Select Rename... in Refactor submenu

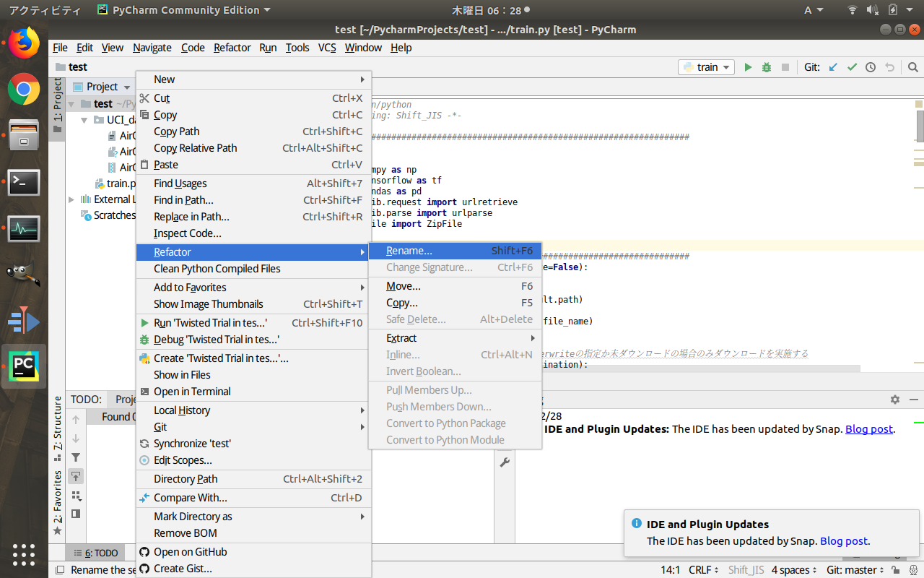pyautogui.click(x=455, y=251)
